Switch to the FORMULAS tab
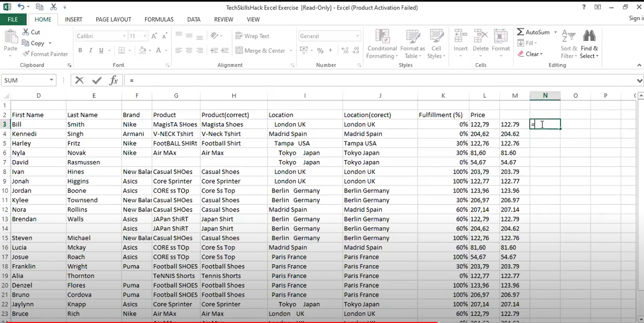The height and width of the screenshot is (323, 644). click(159, 20)
